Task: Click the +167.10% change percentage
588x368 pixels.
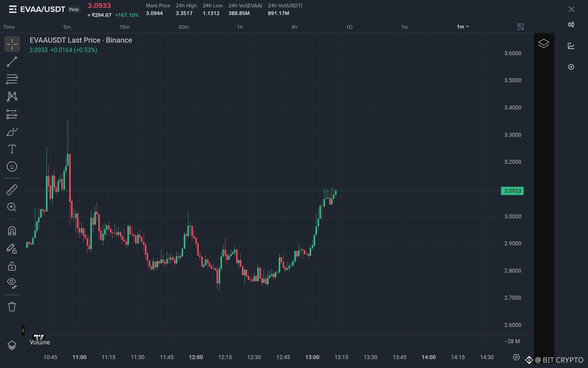Action: (x=127, y=15)
